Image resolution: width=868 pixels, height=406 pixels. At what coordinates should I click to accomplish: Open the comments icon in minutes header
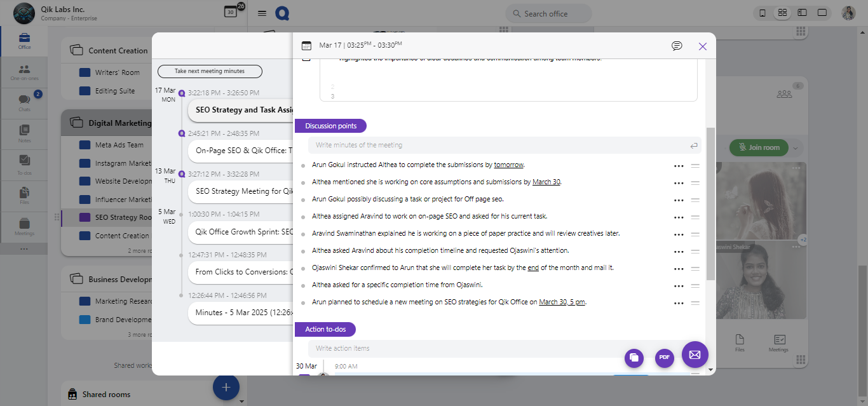pyautogui.click(x=677, y=46)
